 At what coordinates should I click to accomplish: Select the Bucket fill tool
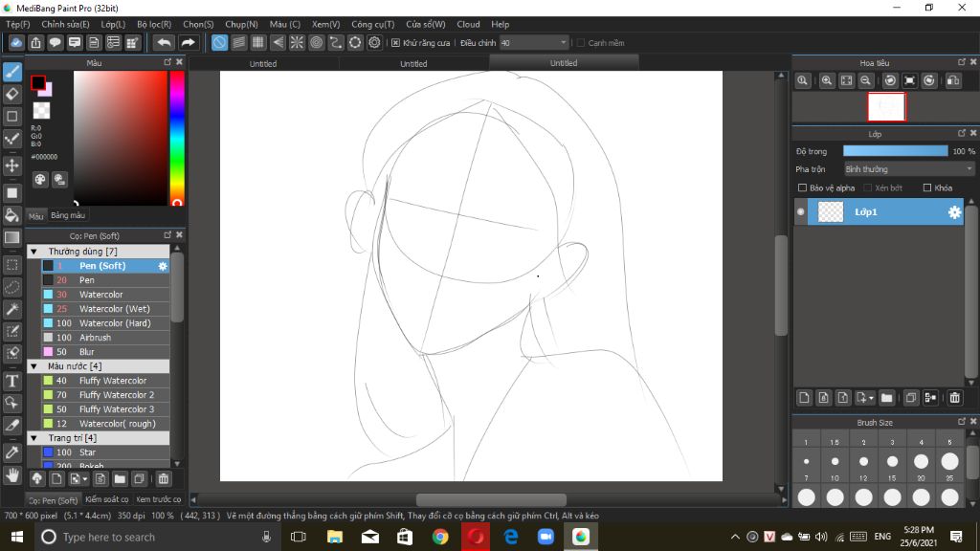coord(11,215)
